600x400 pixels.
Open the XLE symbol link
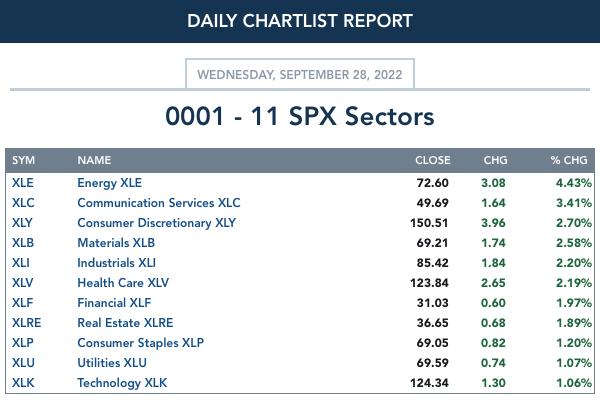(x=23, y=183)
